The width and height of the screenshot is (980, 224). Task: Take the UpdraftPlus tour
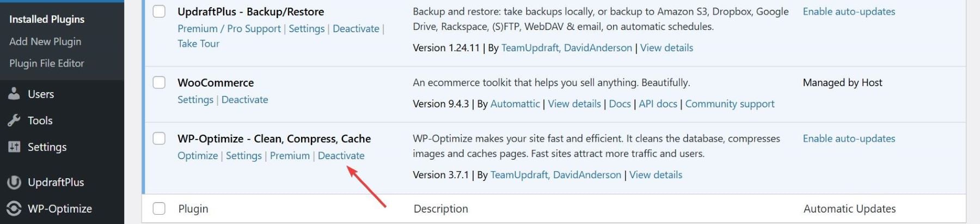click(198, 44)
